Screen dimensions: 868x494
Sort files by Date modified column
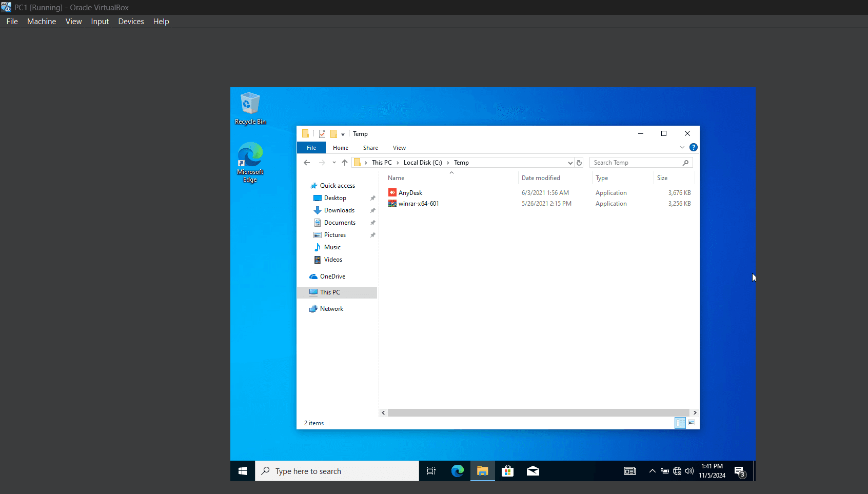541,178
